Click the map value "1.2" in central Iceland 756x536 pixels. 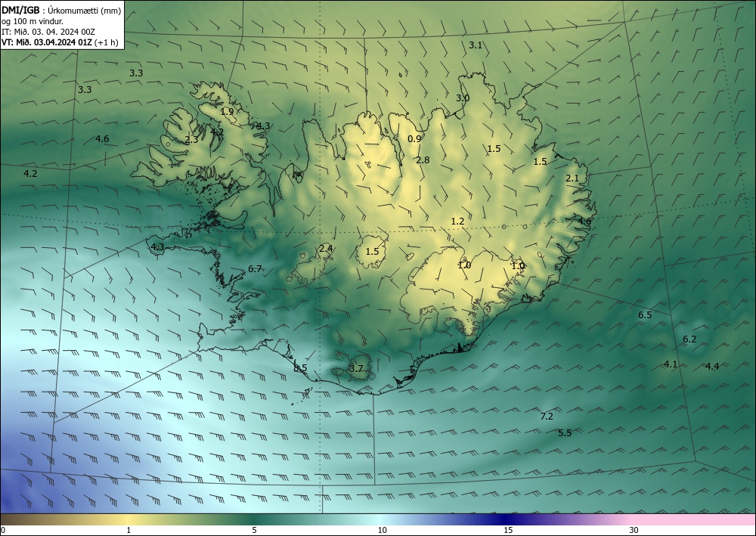(457, 222)
